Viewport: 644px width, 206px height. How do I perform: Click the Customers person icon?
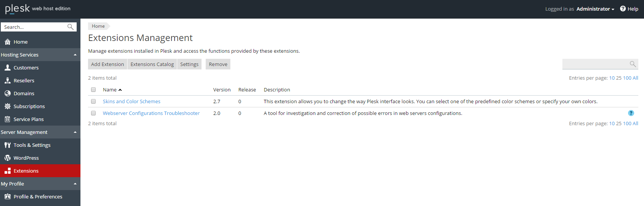(8, 68)
